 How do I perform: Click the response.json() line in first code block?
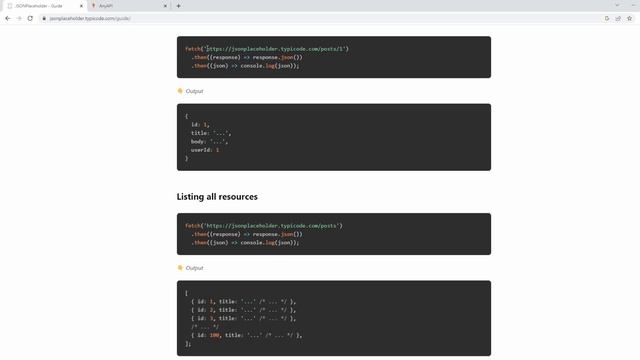pyautogui.click(x=247, y=57)
